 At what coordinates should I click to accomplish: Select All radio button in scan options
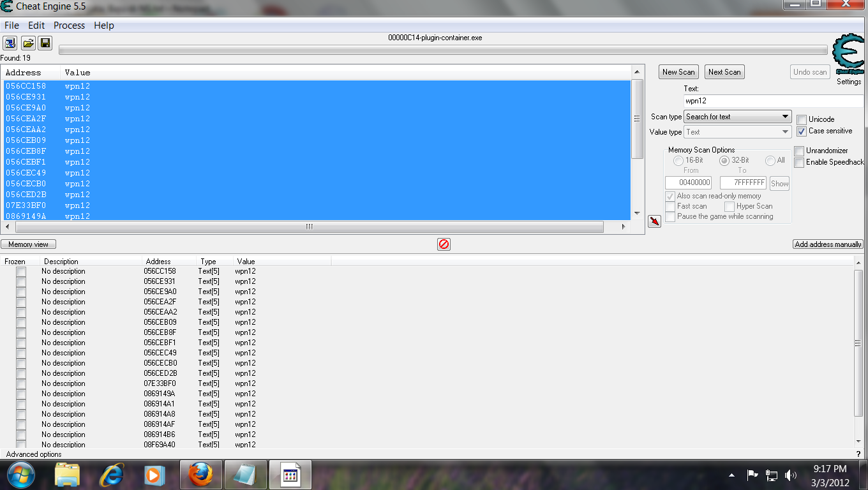click(770, 161)
